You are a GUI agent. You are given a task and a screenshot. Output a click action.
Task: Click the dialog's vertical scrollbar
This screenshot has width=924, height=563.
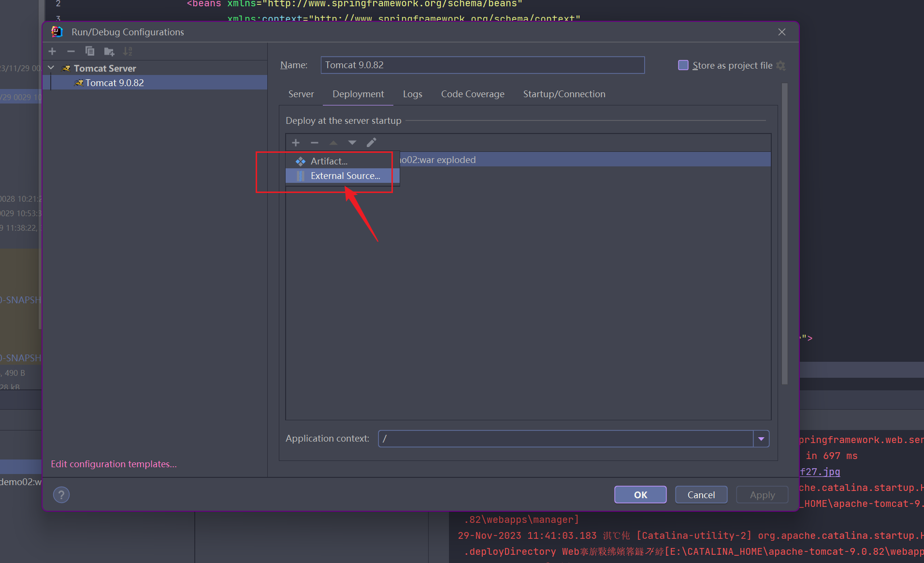(x=784, y=234)
